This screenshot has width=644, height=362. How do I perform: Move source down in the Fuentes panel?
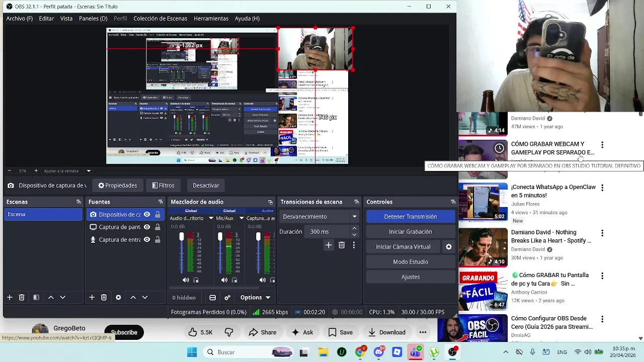[x=145, y=297]
